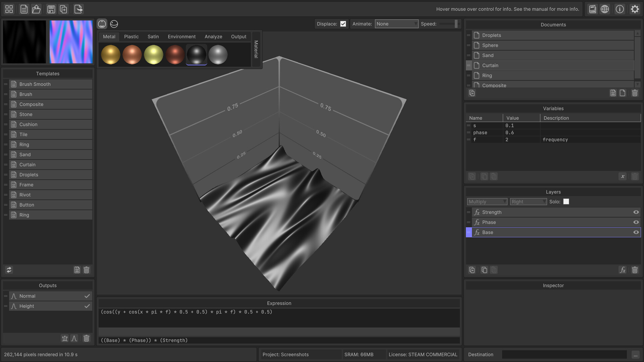Delete the selected layer with the trash icon

635,270
